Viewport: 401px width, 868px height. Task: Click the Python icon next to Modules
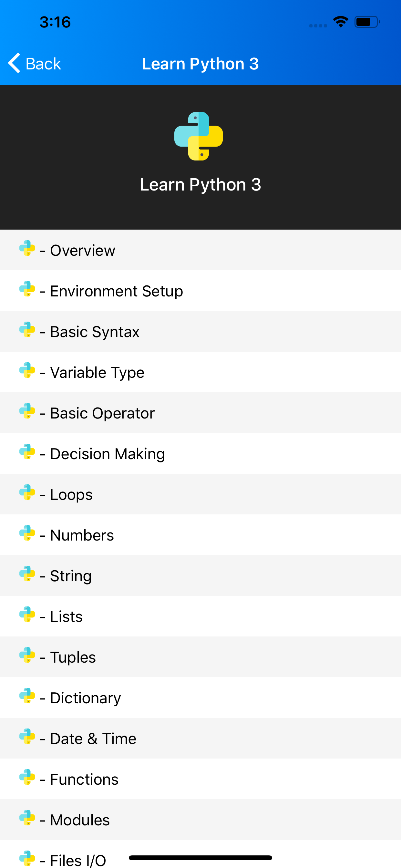coord(27,820)
